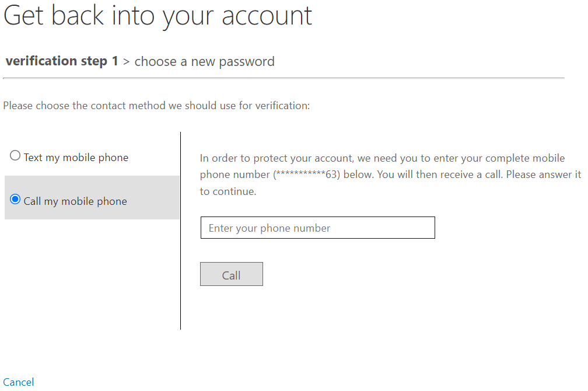Viewport: 588px width, 391px height.
Task: Click the gray highlighted row of selected call option
Action: [92, 198]
